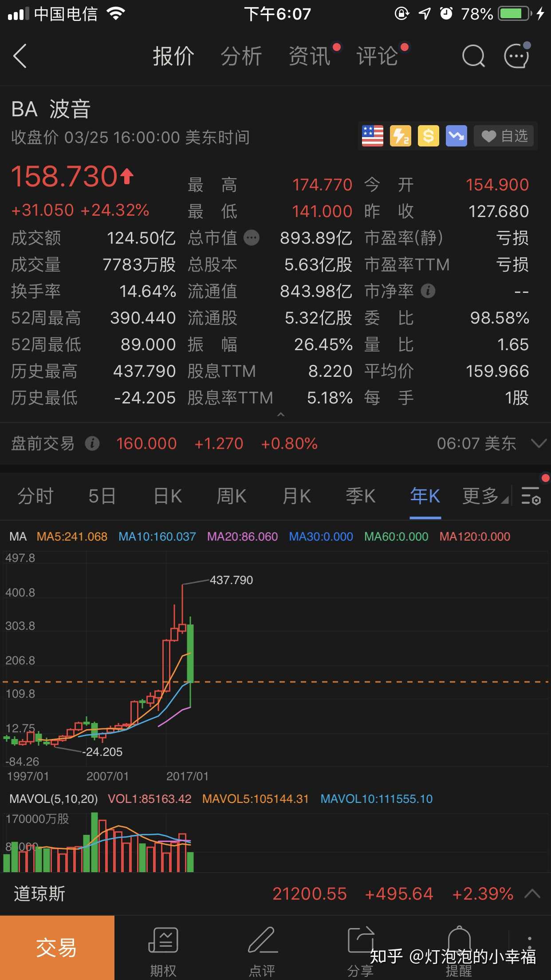551x980 pixels.
Task: Switch to the 周K chart tab
Action: 231,496
